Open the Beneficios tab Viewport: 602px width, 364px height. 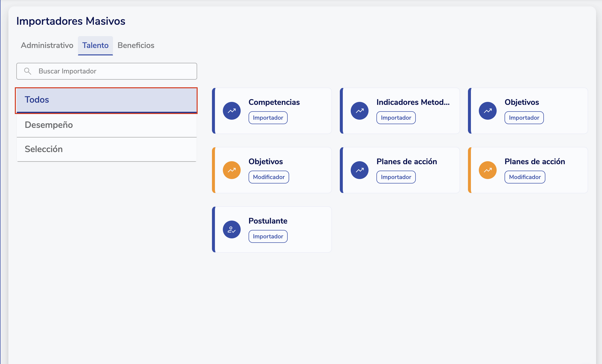[x=136, y=45]
